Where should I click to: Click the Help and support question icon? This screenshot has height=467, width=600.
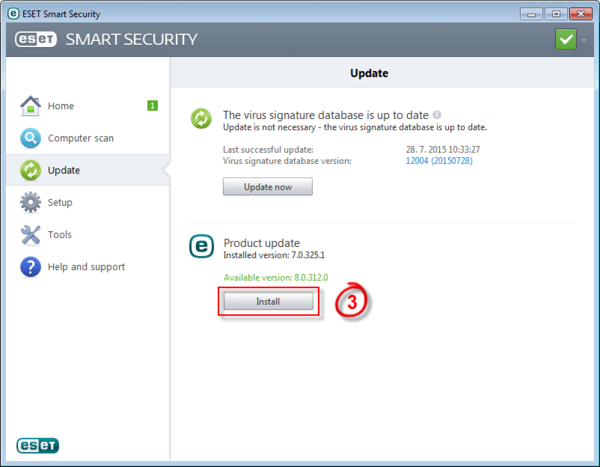coord(31,266)
